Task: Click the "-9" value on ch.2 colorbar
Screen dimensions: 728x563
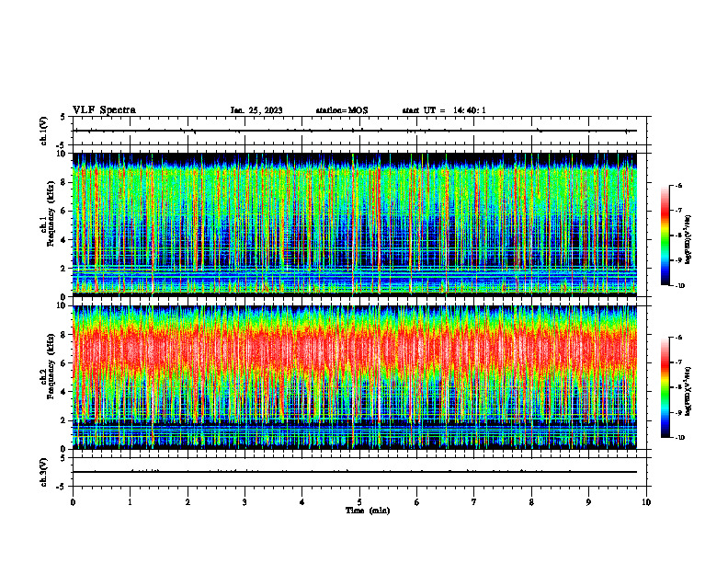Action: [678, 412]
